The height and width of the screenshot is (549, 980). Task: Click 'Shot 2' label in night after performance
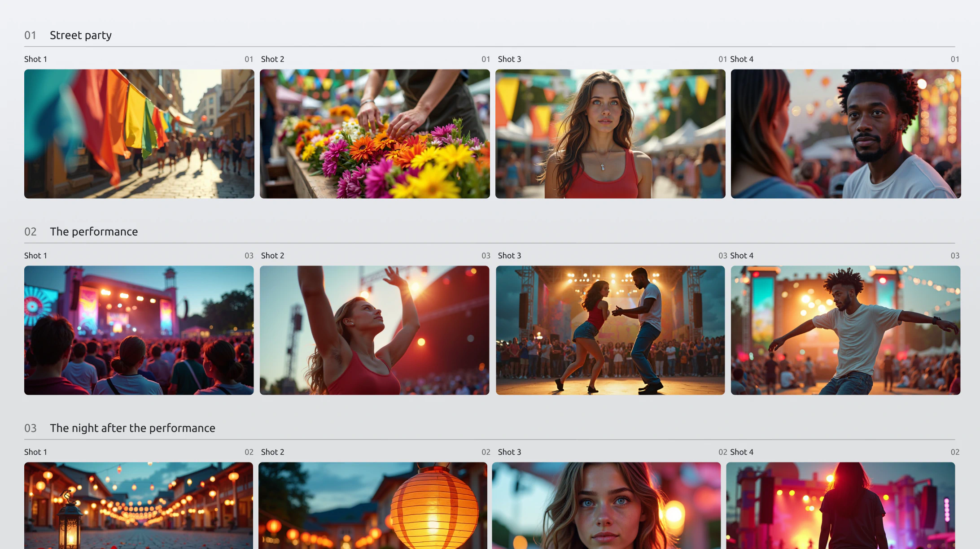pyautogui.click(x=272, y=452)
